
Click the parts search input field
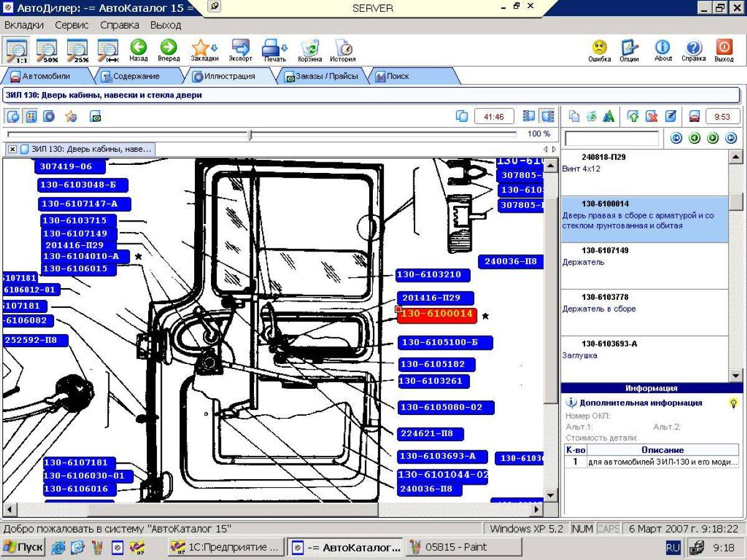click(611, 138)
